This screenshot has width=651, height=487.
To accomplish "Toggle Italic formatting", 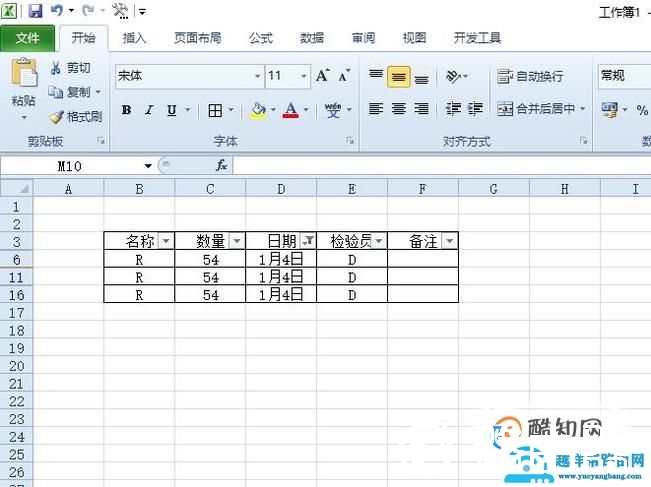I will coord(149,110).
